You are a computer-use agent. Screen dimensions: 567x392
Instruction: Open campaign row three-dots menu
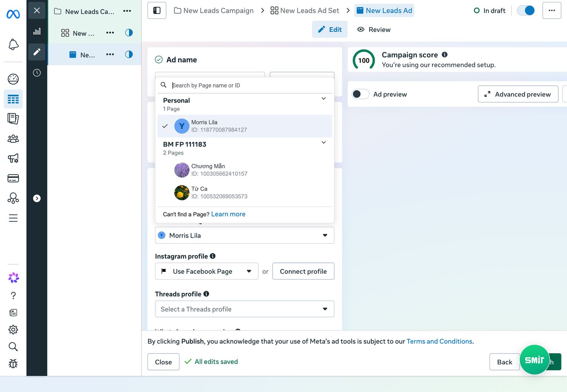(x=127, y=11)
